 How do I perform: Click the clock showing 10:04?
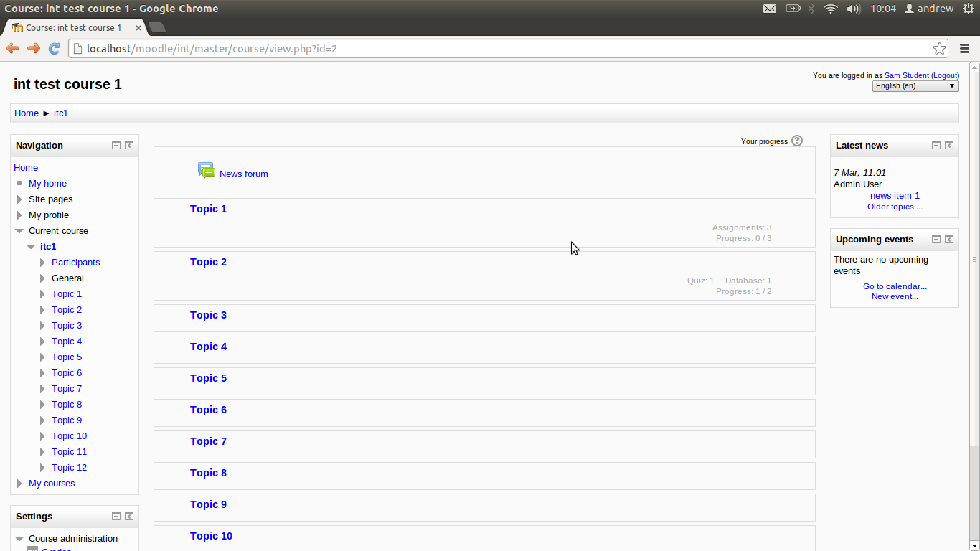[883, 9]
